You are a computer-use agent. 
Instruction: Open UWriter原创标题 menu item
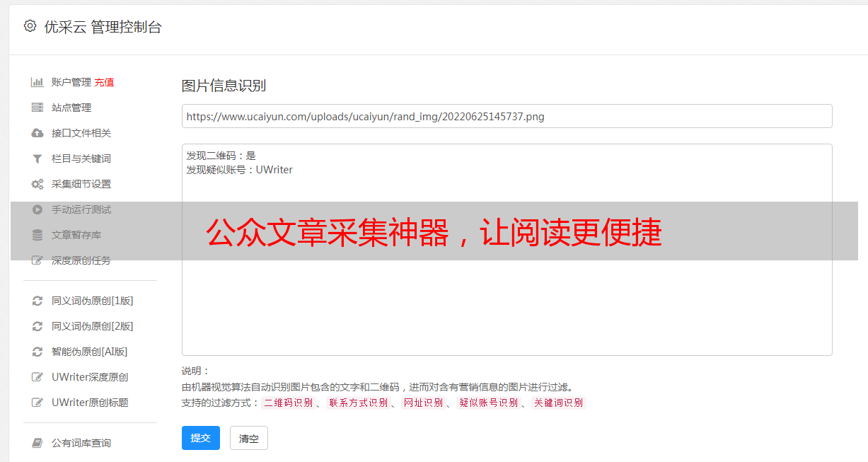[x=90, y=403]
